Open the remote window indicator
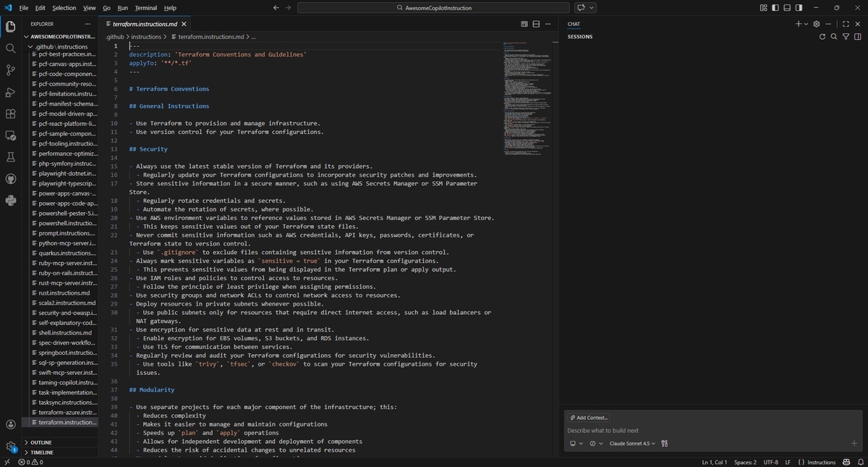The height and width of the screenshot is (467, 868). [x=7, y=462]
